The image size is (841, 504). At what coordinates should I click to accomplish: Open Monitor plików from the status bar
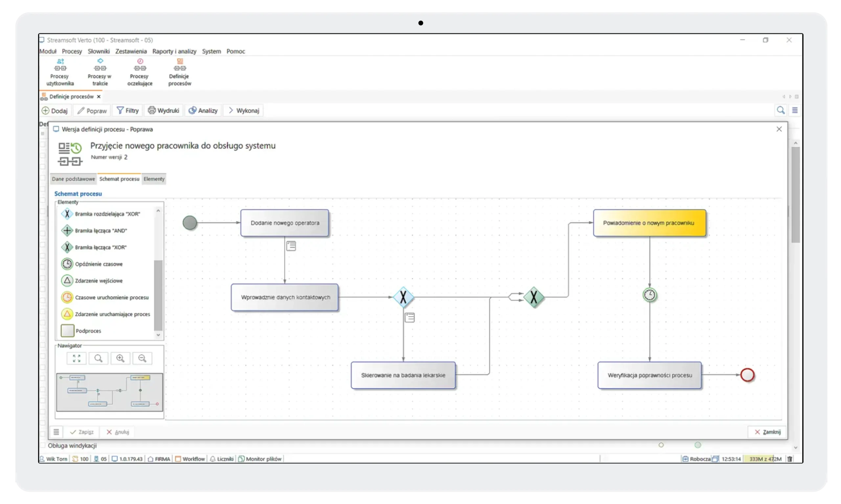pos(260,458)
